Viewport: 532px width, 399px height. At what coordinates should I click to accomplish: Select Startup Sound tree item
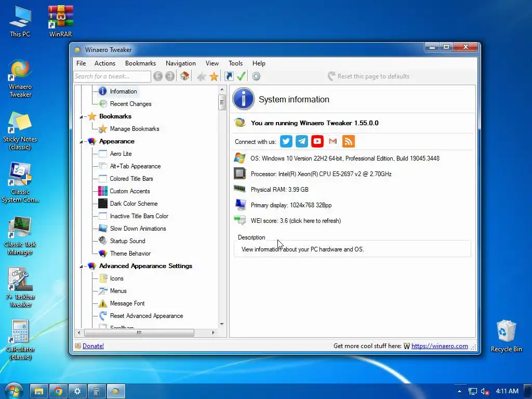point(127,241)
